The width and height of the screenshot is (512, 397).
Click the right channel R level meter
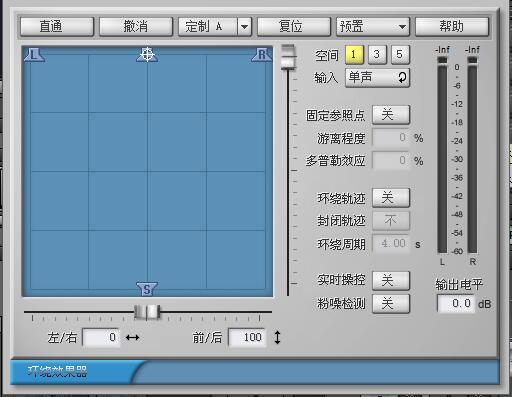point(472,155)
